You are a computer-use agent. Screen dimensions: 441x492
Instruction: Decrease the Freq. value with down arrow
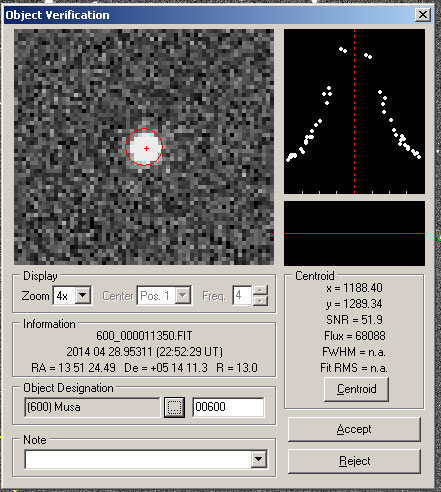[x=260, y=300]
